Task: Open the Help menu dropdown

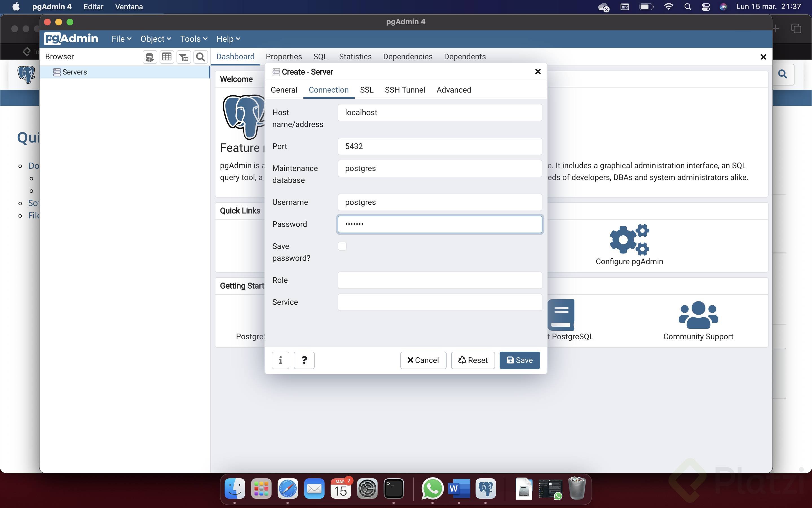Action: (228, 39)
